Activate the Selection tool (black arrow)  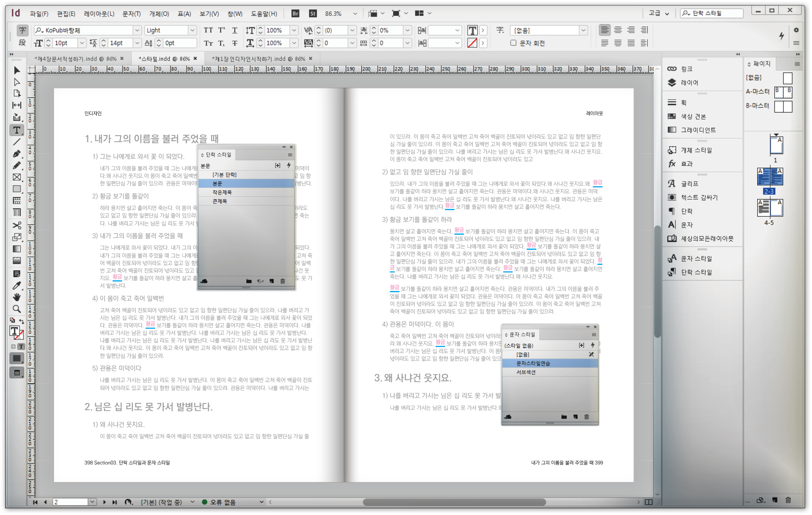[16, 70]
